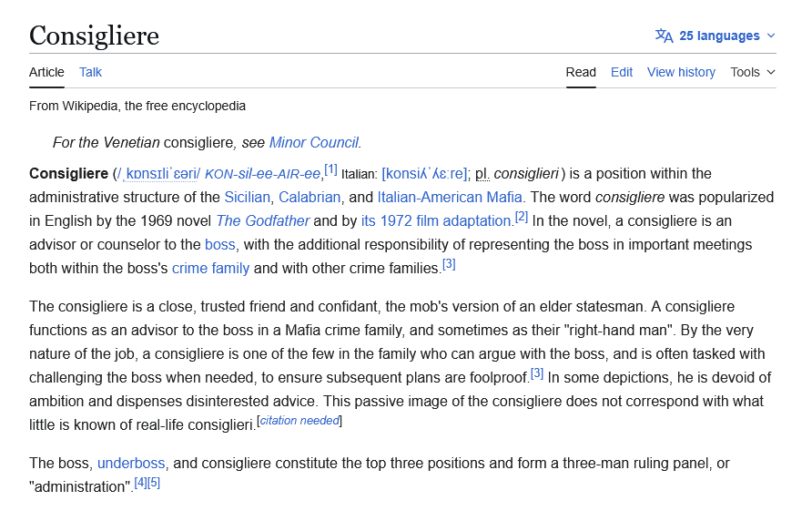The image size is (812, 521).
Task: Open The Godfather novel link
Action: click(262, 220)
